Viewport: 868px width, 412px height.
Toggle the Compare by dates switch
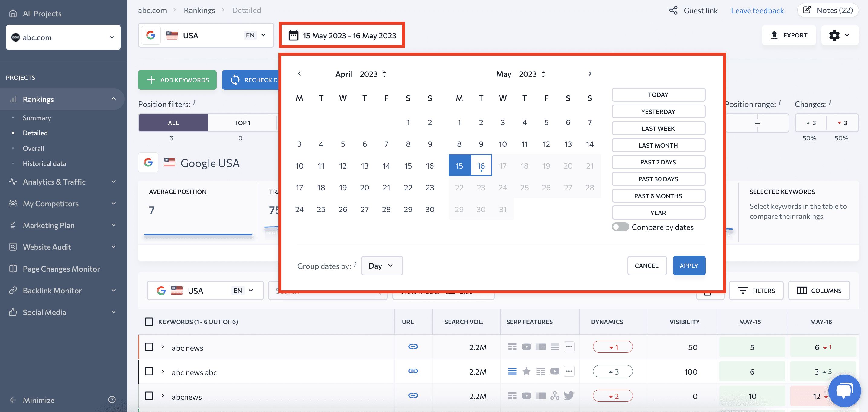tap(620, 227)
